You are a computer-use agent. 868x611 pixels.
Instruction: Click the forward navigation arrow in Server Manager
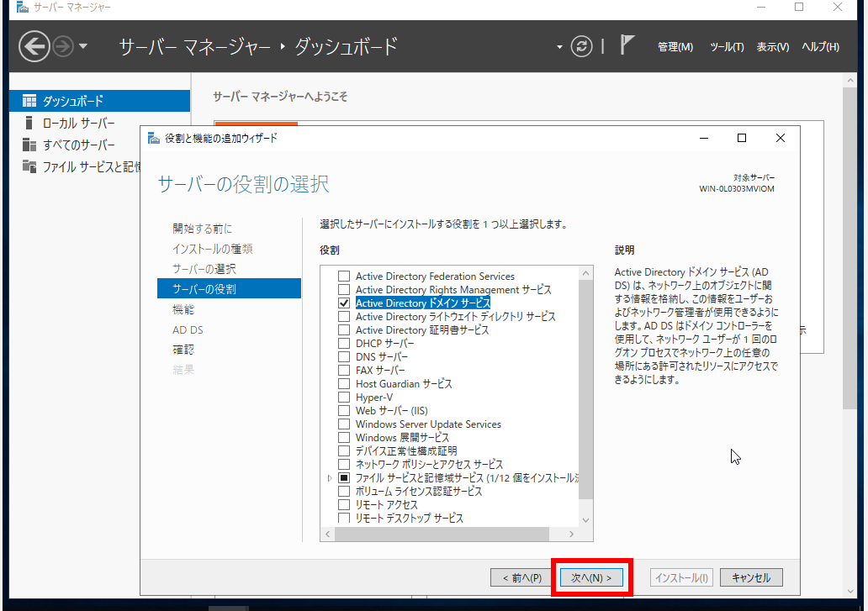click(63, 46)
